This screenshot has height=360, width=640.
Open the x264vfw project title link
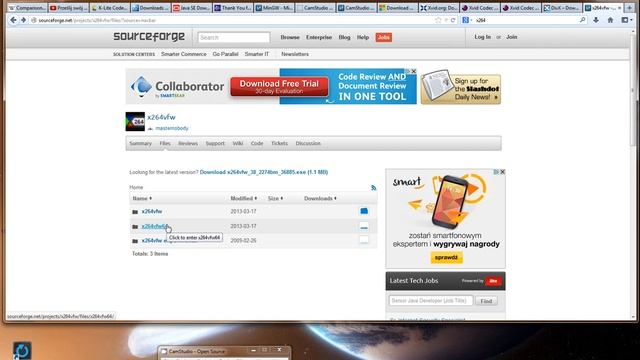coord(161,117)
